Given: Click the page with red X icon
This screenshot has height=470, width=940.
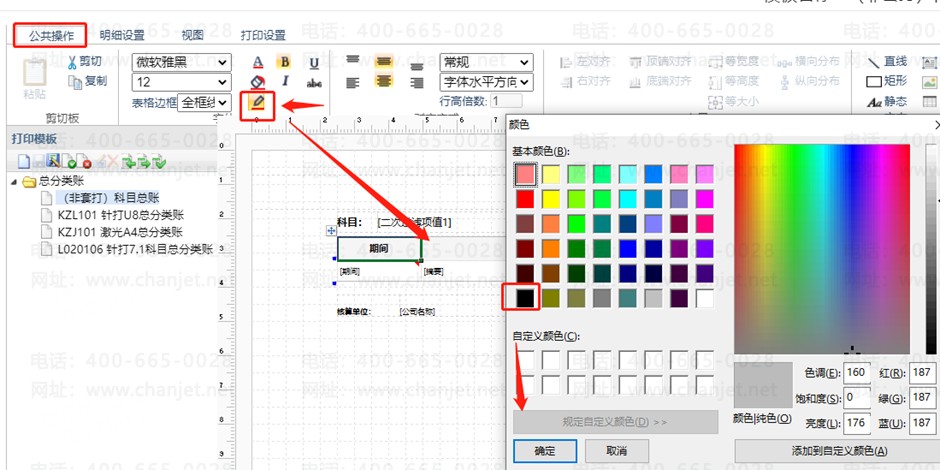Looking at the screenshot, I should [85, 161].
